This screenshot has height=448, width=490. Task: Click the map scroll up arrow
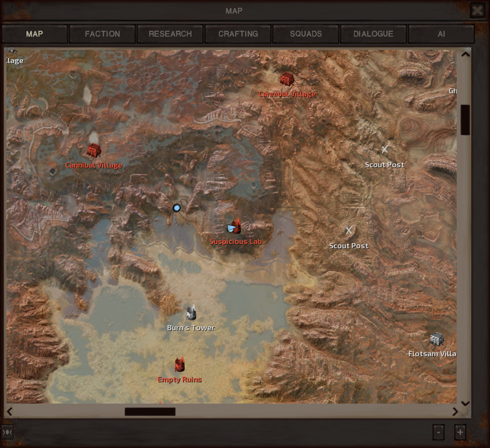466,54
